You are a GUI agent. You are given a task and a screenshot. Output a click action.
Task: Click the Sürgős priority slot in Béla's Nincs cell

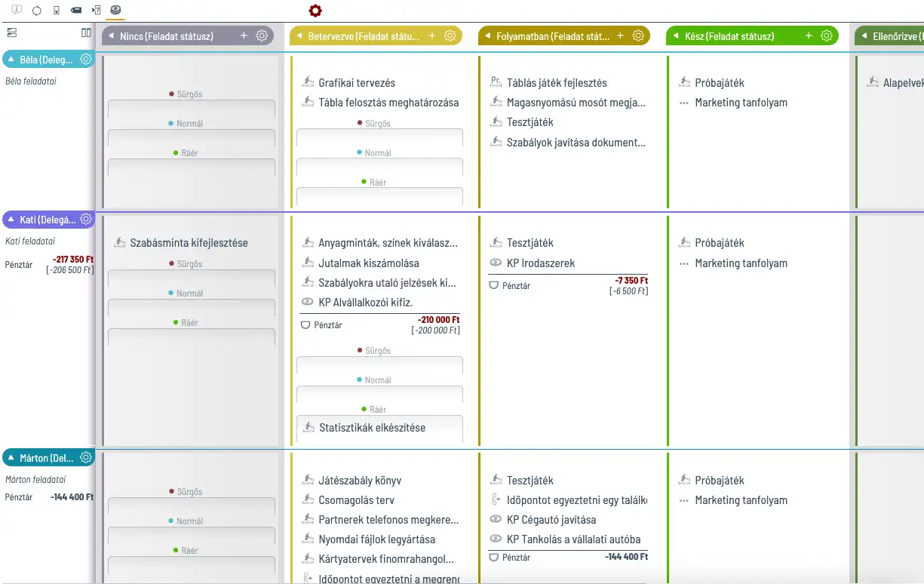click(190, 107)
